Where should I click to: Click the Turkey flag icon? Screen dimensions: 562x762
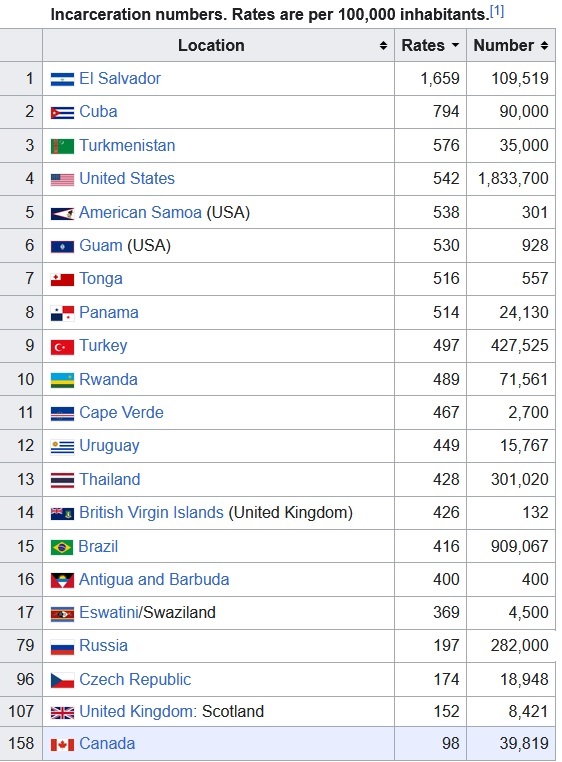62,347
